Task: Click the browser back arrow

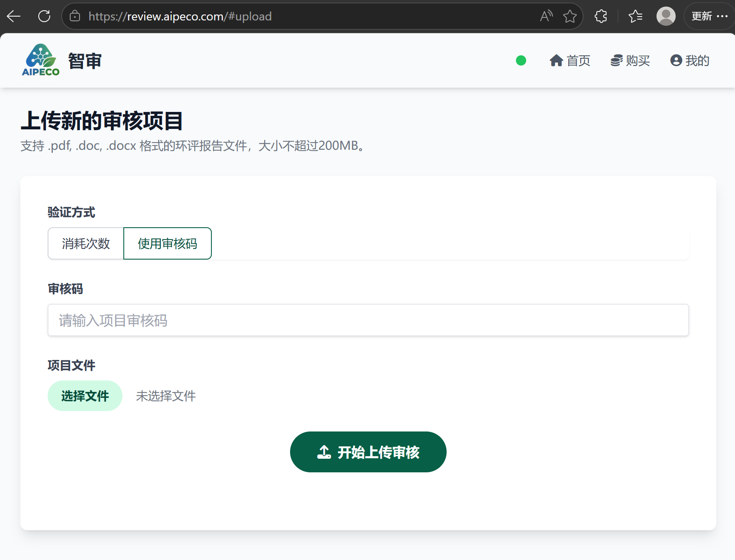Action: pyautogui.click(x=14, y=16)
